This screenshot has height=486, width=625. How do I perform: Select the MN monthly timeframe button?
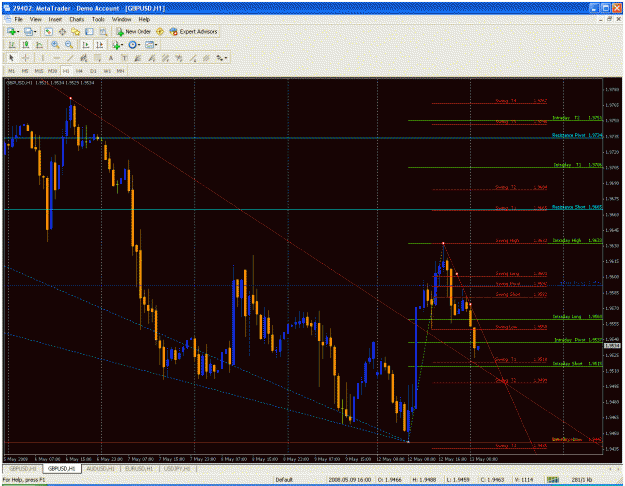(120, 71)
